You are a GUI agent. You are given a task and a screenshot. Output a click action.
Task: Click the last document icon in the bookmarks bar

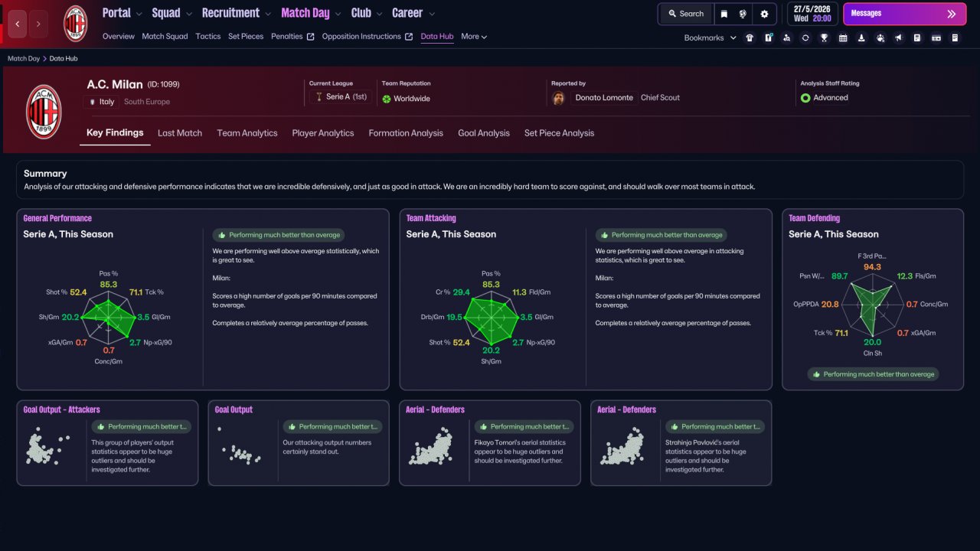(x=955, y=37)
